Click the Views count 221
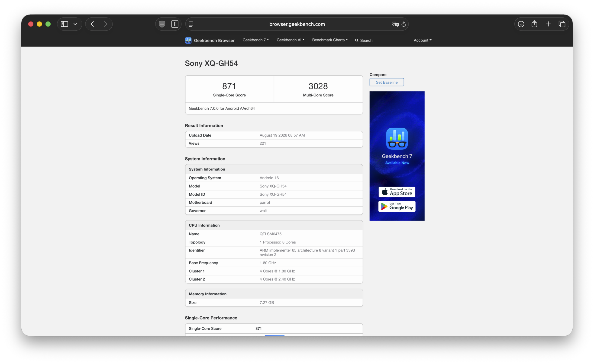The height and width of the screenshot is (364, 594). point(263,143)
